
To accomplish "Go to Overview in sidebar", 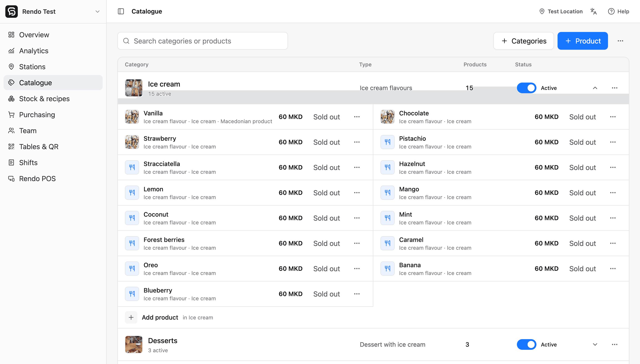I will [53, 35].
